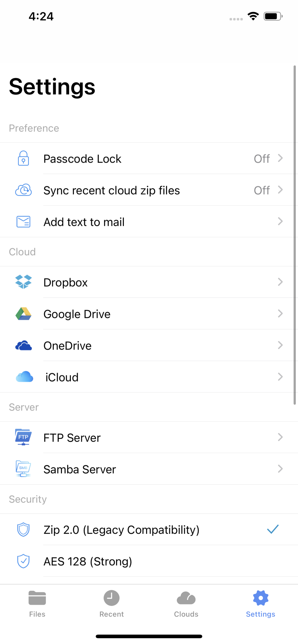The width and height of the screenshot is (298, 644).
Task: Open Dropbox row chevron
Action: [x=280, y=282]
